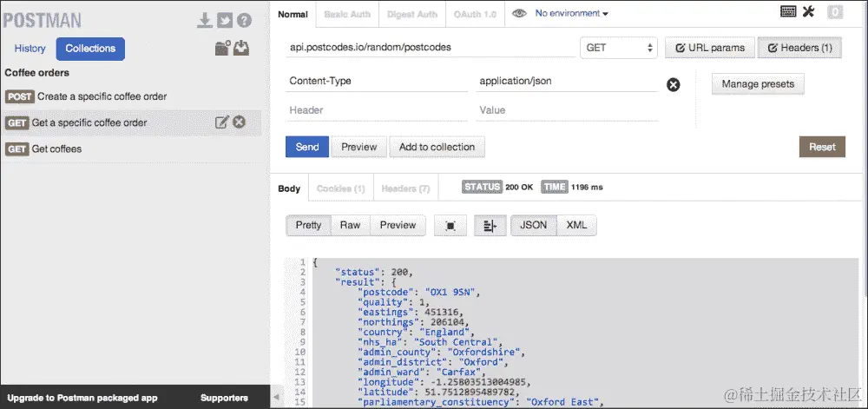Click the Preview request button
The height and width of the screenshot is (409, 868).
(x=358, y=147)
